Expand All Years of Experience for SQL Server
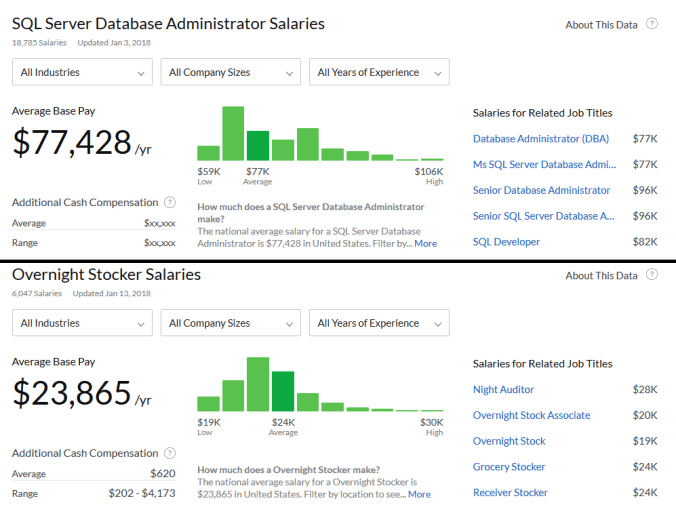Screen dimensions: 676x507 [379, 72]
